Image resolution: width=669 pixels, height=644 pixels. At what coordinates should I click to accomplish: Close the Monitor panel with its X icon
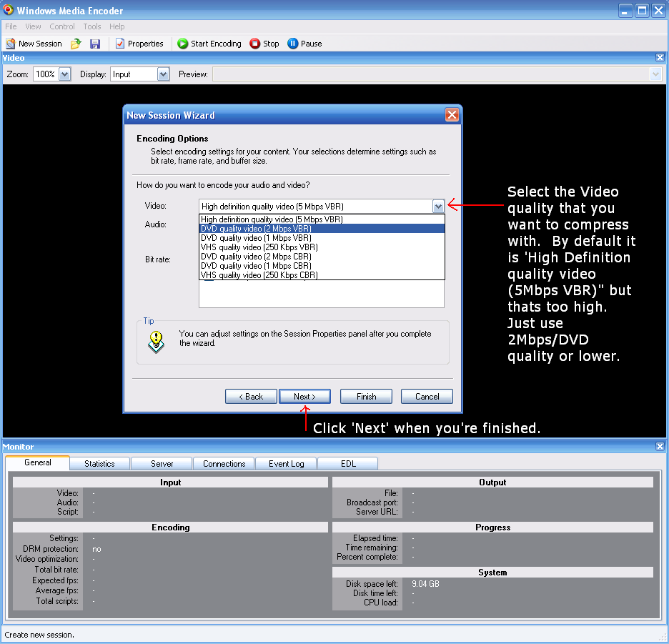click(660, 447)
